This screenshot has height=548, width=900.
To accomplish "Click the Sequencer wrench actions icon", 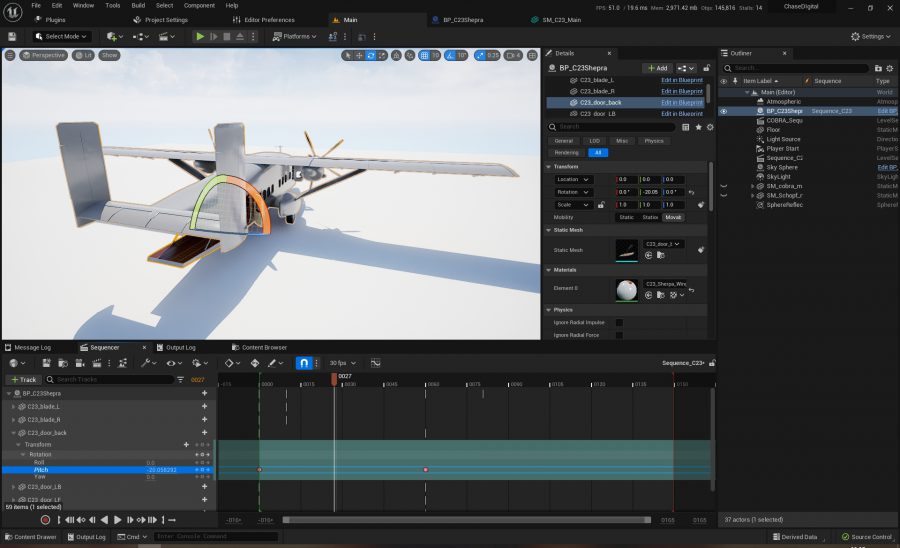I will (x=146, y=363).
